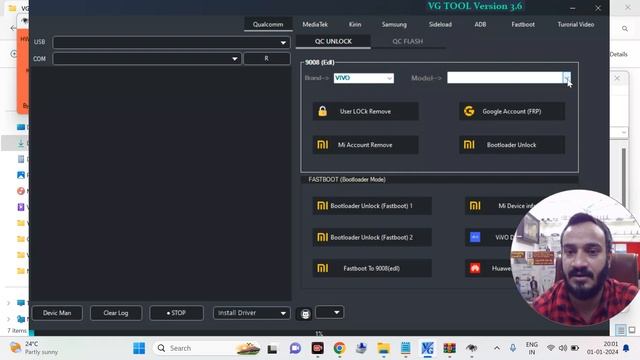This screenshot has height=360, width=640.
Task: Click the blue VIVO icon in Fastboot section
Action: pyautogui.click(x=475, y=237)
